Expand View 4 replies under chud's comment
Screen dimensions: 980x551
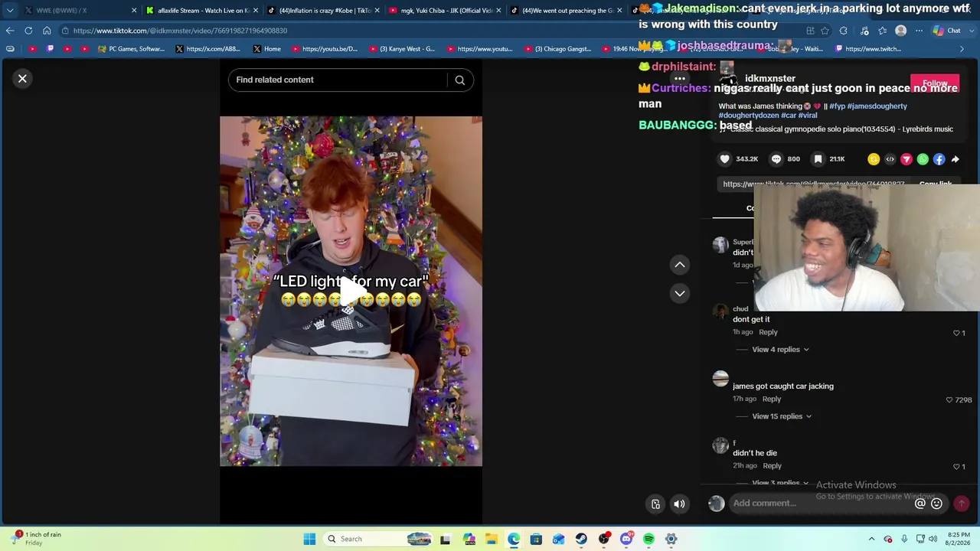(x=780, y=350)
